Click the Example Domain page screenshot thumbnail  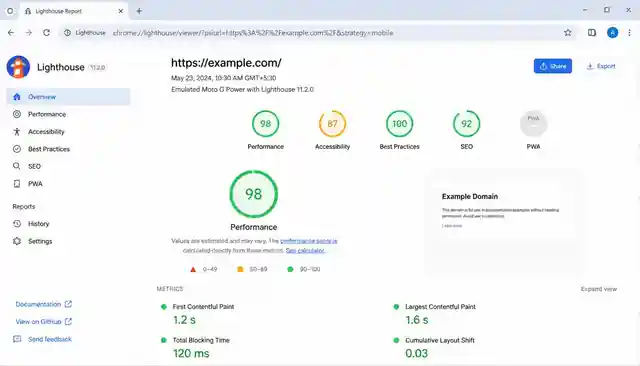504,222
